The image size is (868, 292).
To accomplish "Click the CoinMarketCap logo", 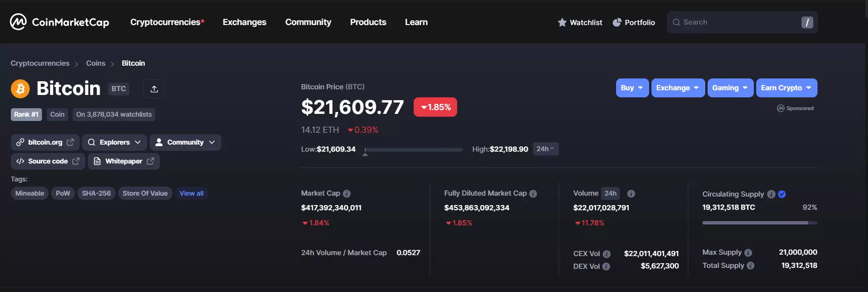I will (x=59, y=22).
